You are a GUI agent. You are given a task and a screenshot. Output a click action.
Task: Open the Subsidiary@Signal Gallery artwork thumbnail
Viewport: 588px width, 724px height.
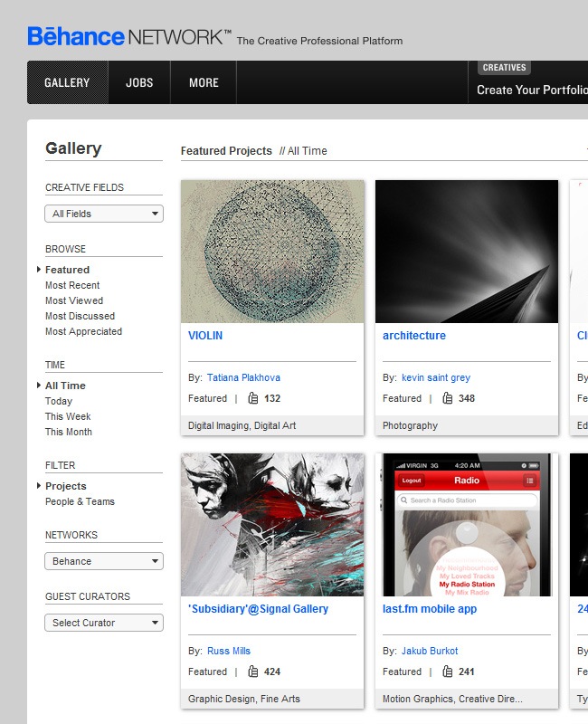tap(272, 525)
